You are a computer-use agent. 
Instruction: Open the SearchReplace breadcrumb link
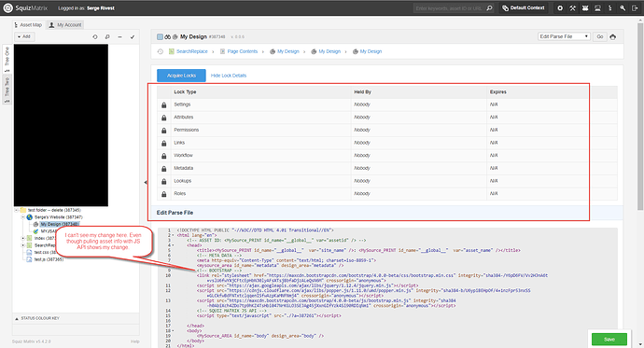point(192,51)
